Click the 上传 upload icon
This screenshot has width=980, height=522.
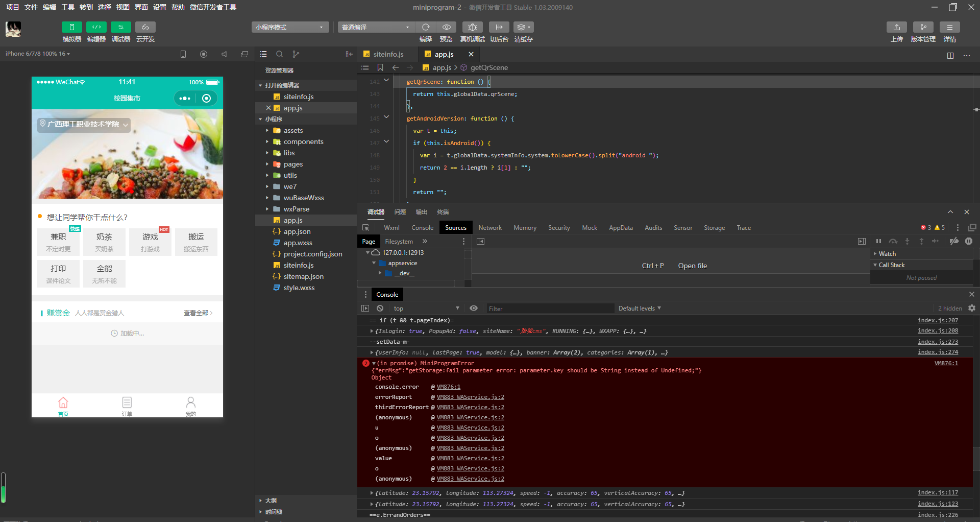coord(897,27)
